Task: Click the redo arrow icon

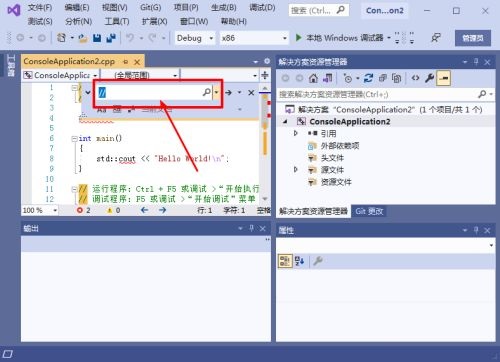Action: [x=152, y=38]
